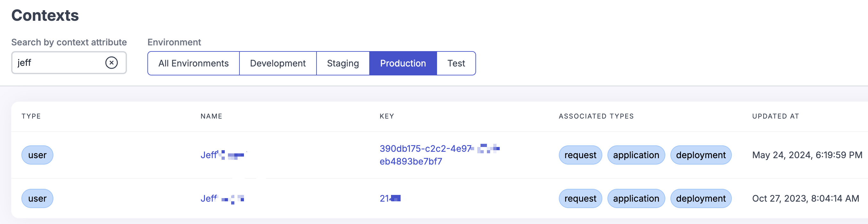Click the request chip on the Oct 27 row

[x=580, y=198]
